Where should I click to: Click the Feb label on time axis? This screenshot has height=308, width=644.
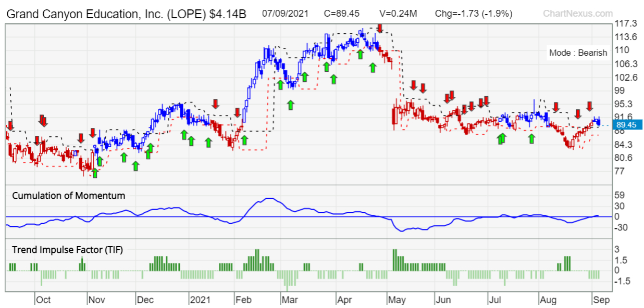point(244,300)
